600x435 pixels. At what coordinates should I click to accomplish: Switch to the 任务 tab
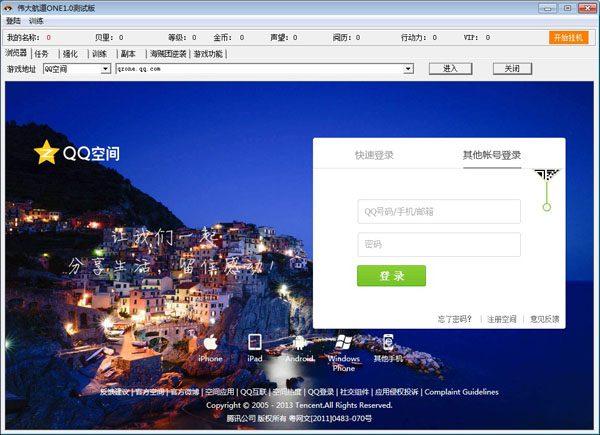(41, 54)
